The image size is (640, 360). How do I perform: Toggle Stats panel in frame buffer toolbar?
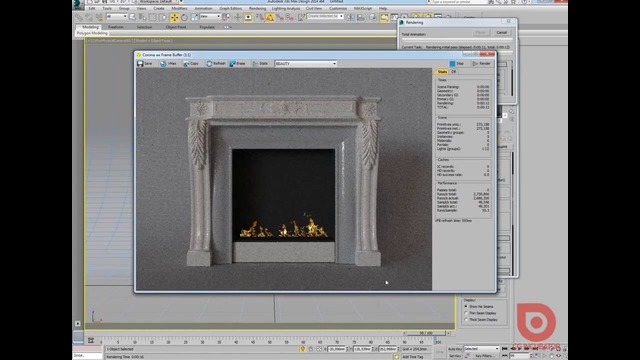(x=260, y=64)
